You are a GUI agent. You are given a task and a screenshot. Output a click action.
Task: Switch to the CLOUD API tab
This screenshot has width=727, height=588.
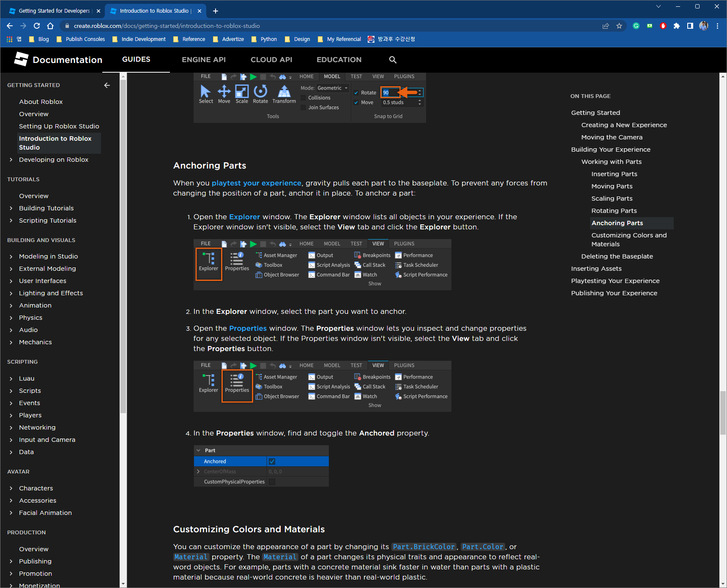[271, 60]
